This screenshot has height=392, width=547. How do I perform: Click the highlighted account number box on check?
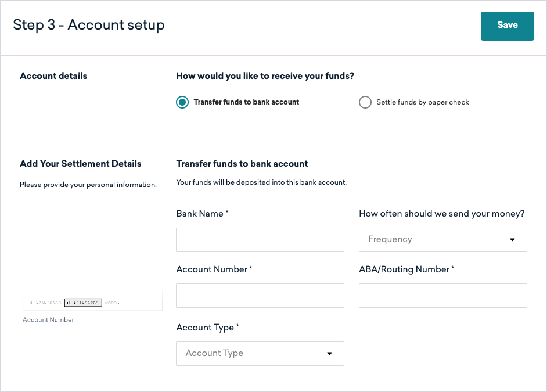click(x=83, y=303)
